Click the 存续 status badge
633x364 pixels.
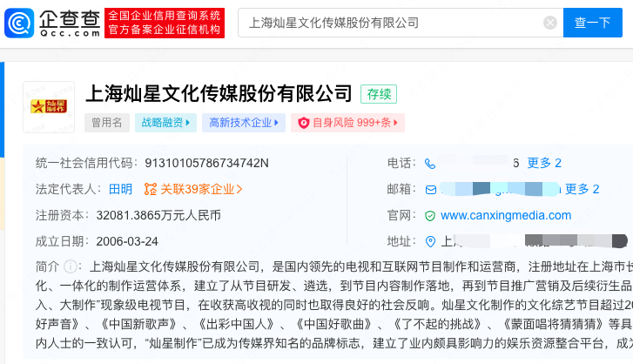tap(379, 94)
